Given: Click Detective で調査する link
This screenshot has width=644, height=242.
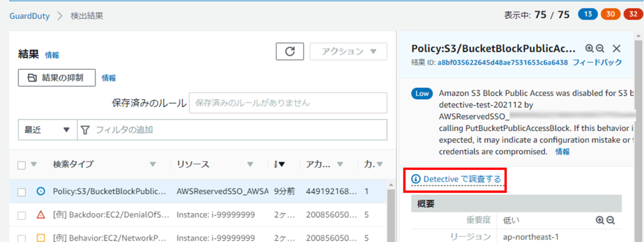Looking at the screenshot, I should coord(463,179).
